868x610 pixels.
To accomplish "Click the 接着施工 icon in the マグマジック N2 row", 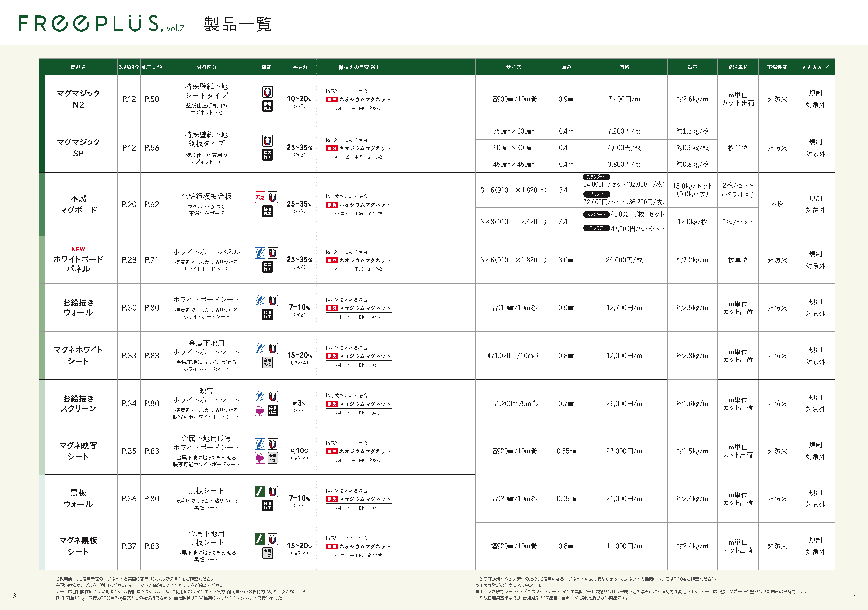I will point(267,106).
